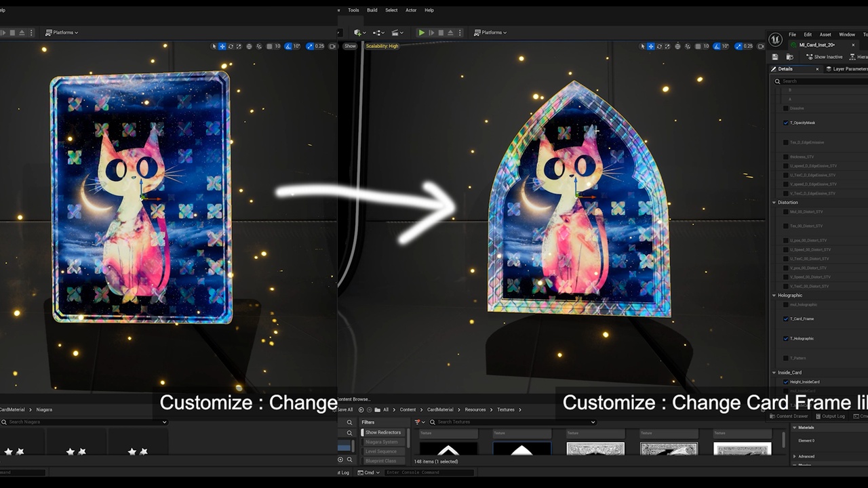Activate the Rotate gizmo in right viewport

pyautogui.click(x=660, y=46)
